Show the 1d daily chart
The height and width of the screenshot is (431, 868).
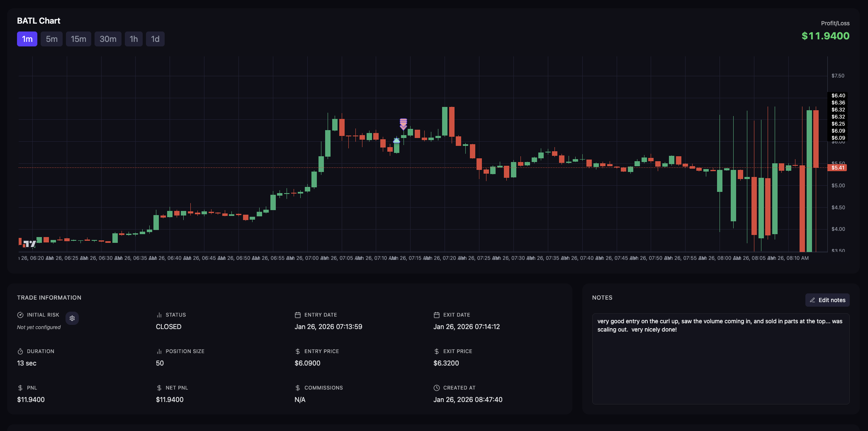[155, 39]
